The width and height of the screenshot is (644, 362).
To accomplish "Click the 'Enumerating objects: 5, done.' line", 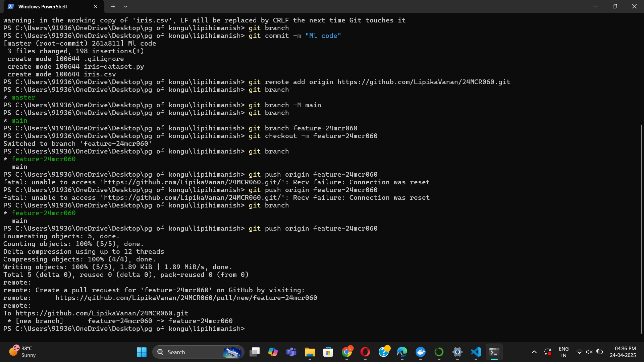I will coord(61,236).
